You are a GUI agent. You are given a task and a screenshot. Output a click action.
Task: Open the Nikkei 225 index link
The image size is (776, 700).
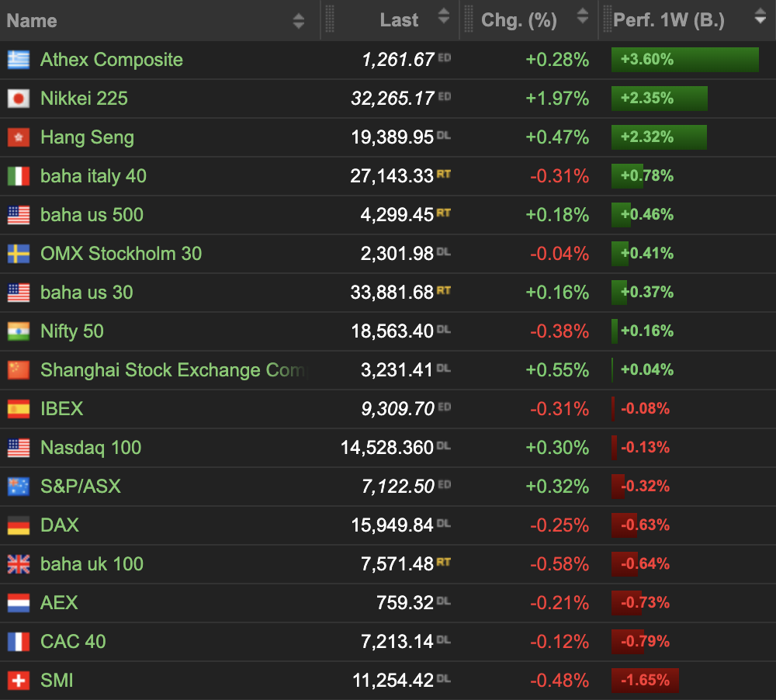coord(84,99)
